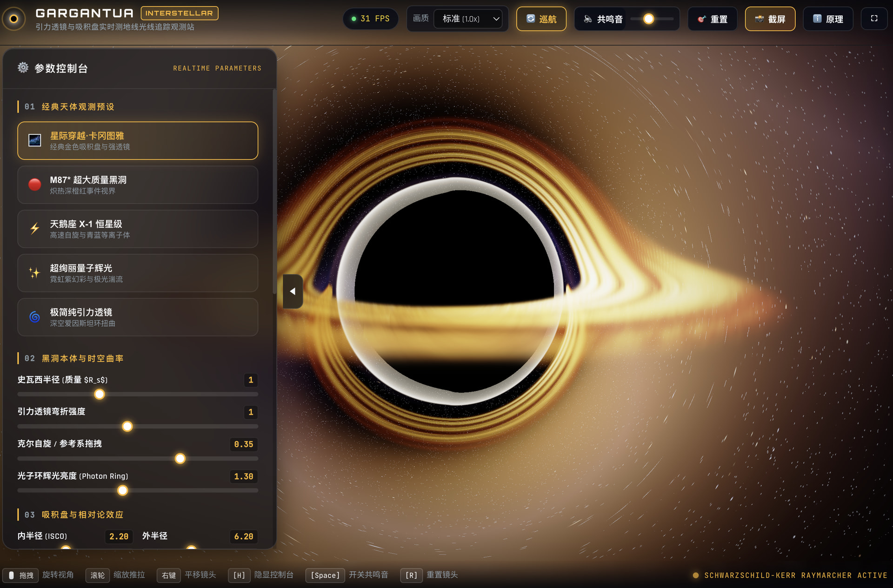Screen dimensions: 893x588
Task: Adjust the 史瓦西半径 slider
Action: tap(138, 394)
